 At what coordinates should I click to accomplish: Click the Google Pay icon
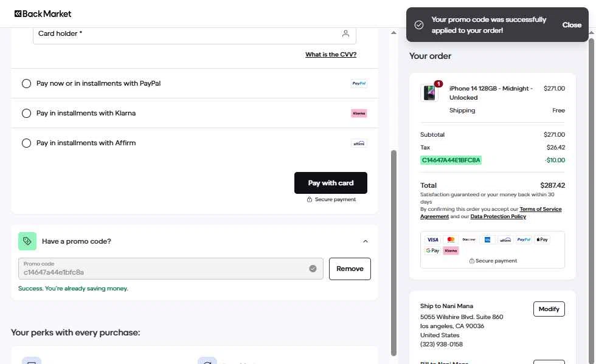tap(432, 250)
